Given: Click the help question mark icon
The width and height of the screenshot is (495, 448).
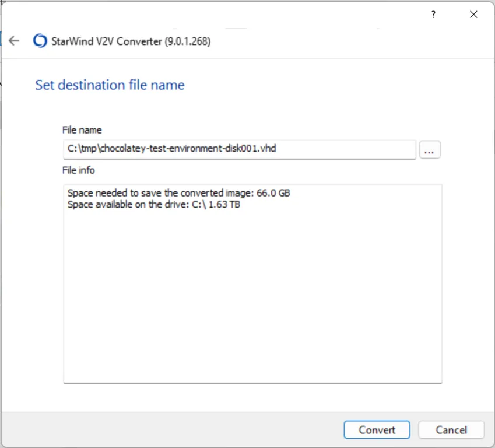Looking at the screenshot, I should [x=433, y=14].
